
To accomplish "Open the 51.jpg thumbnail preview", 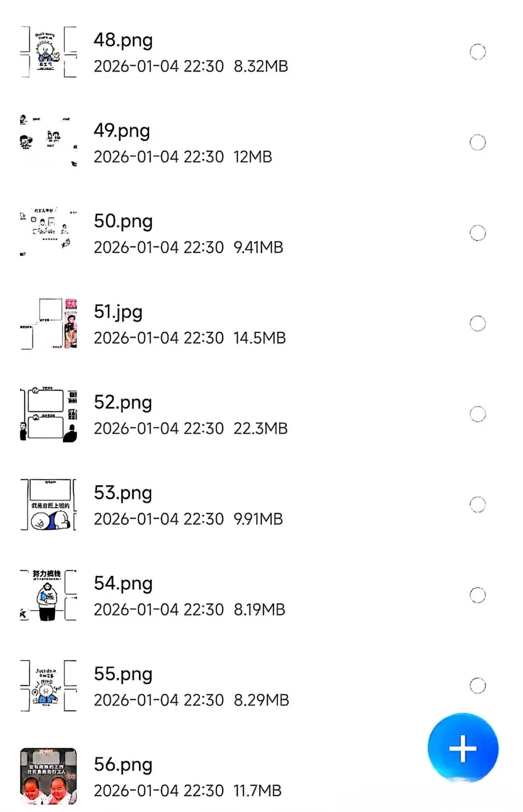I will point(48,323).
